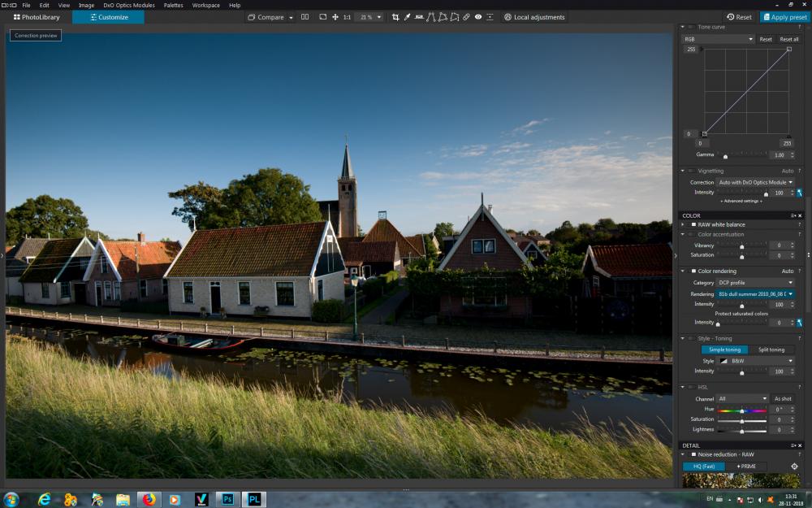Image resolution: width=812 pixels, height=508 pixels.
Task: Activate the Horizon straighten tool
Action: point(419,17)
